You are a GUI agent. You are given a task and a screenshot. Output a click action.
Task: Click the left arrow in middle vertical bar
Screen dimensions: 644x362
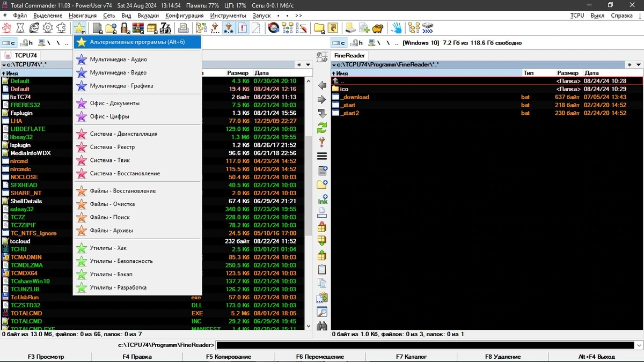[x=322, y=85]
